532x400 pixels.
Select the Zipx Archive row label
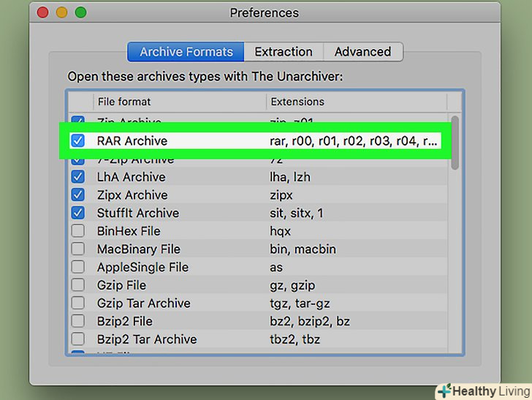(x=132, y=195)
